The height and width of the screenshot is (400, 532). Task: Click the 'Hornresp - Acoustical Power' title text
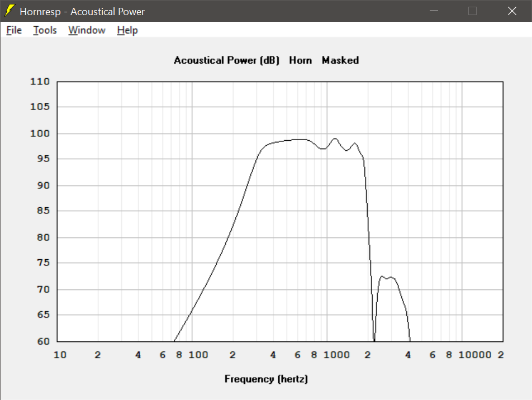(82, 12)
